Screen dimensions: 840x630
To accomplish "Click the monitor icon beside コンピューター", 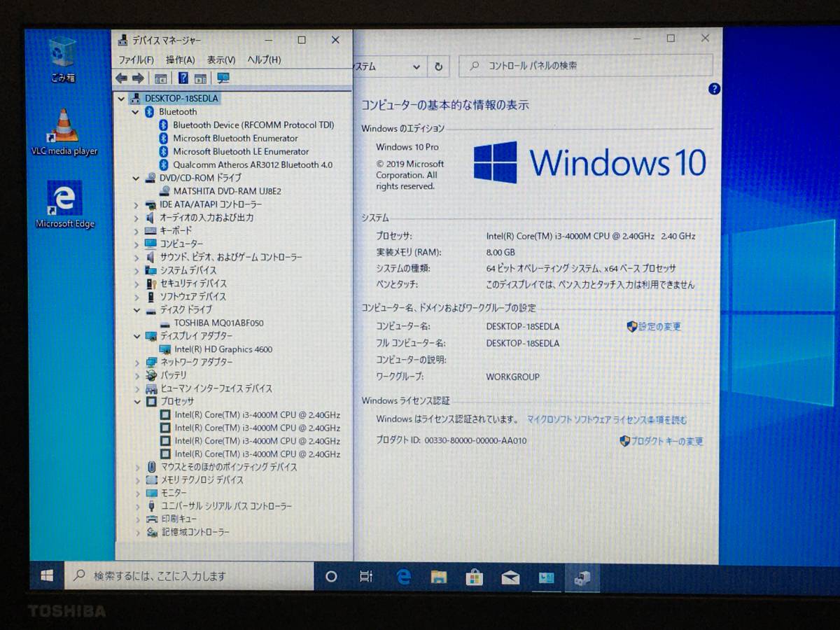I will 150,244.
